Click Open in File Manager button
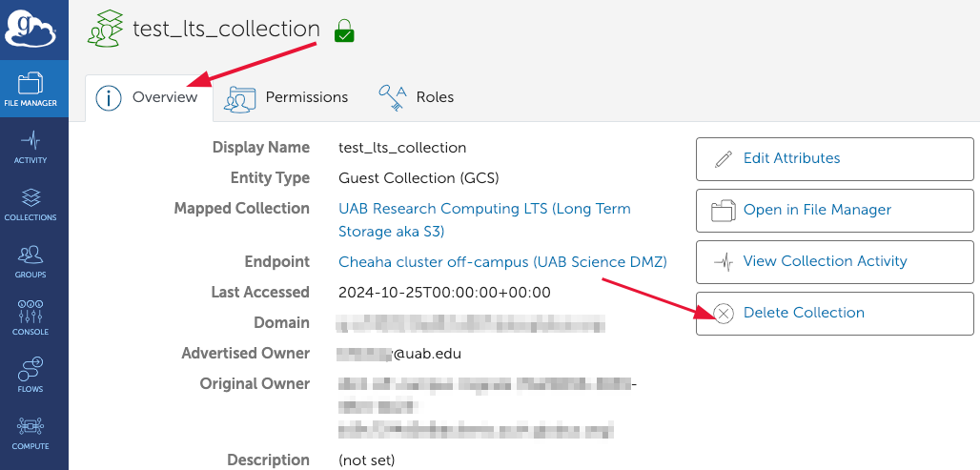Viewport: 980px width, 470px height. 834,210
